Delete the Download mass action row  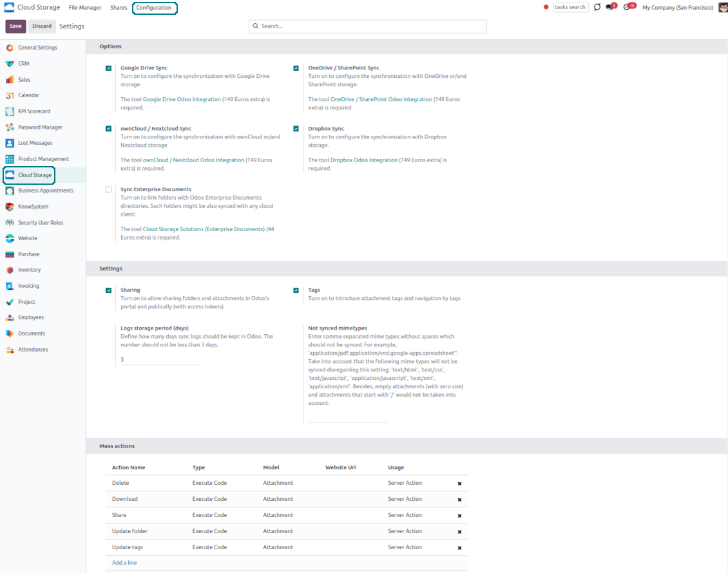tap(459, 500)
